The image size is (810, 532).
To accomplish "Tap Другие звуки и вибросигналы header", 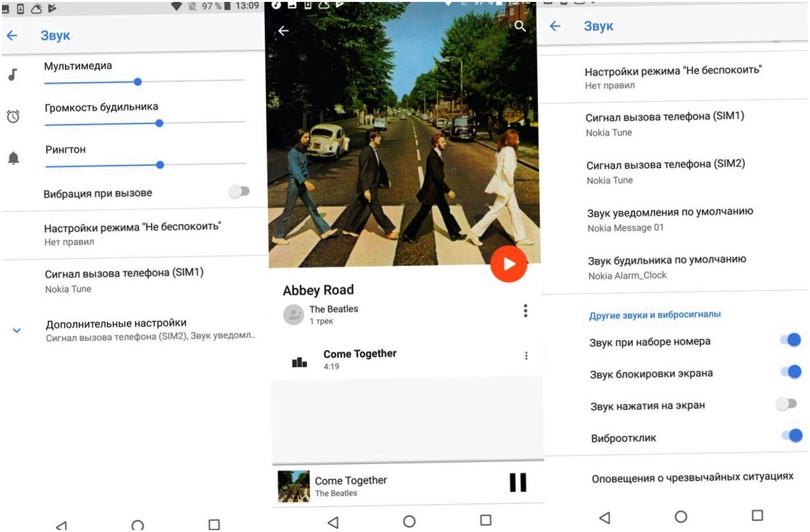I will coord(655,314).
